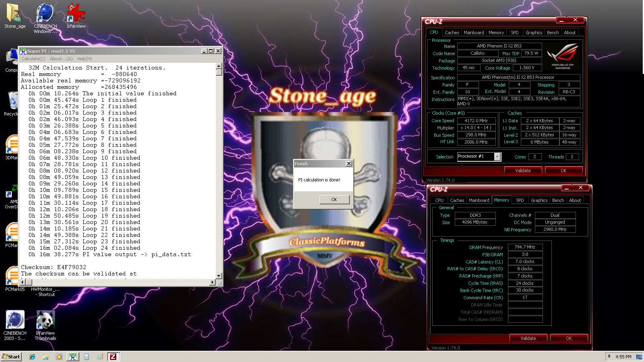Switch to SPD tab in top CPU-Z
Viewport: 644px width, 362px height.
[514, 33]
